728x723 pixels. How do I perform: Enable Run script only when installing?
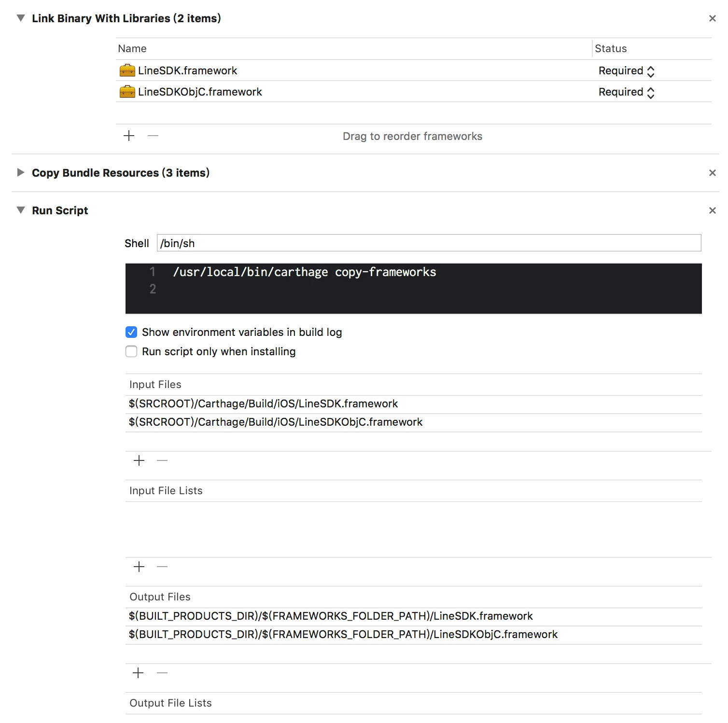click(131, 351)
